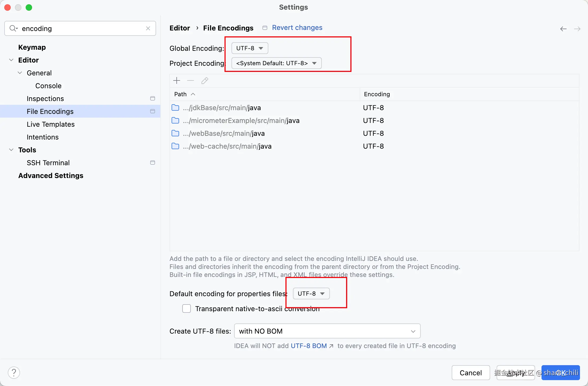Click the edit pencil icon

(x=205, y=80)
